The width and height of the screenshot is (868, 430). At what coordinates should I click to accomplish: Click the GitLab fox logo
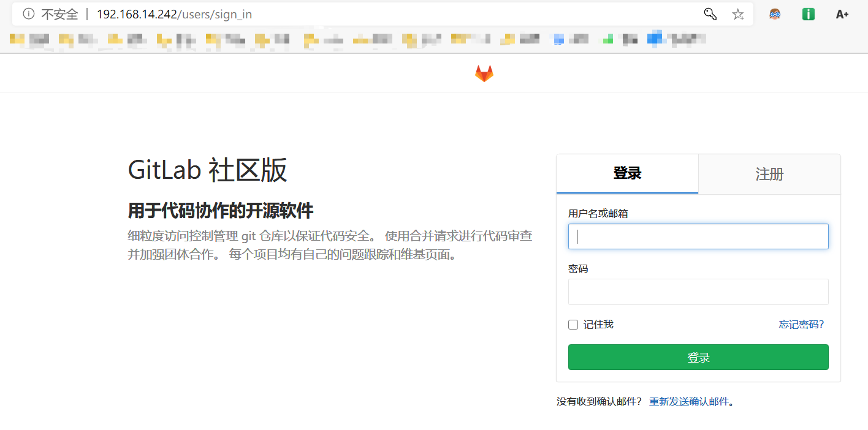point(484,74)
